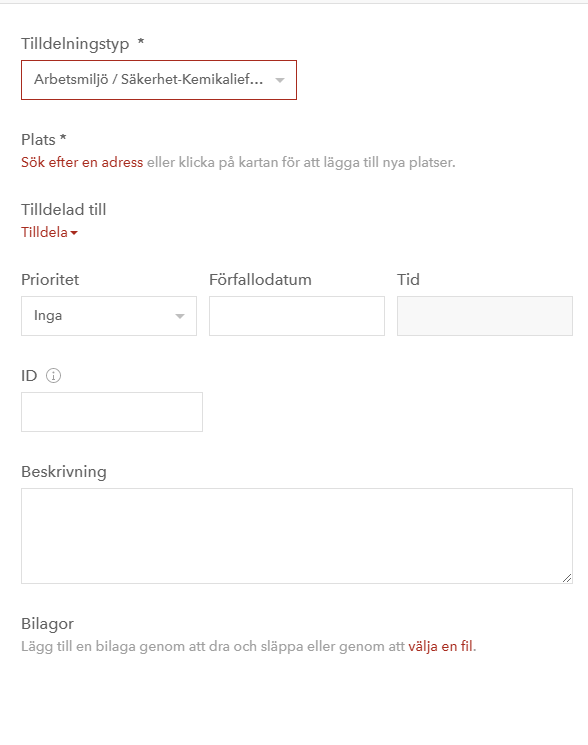The height and width of the screenshot is (745, 588).
Task: Open the Prioritet dropdown showing Inga
Action: tap(109, 316)
